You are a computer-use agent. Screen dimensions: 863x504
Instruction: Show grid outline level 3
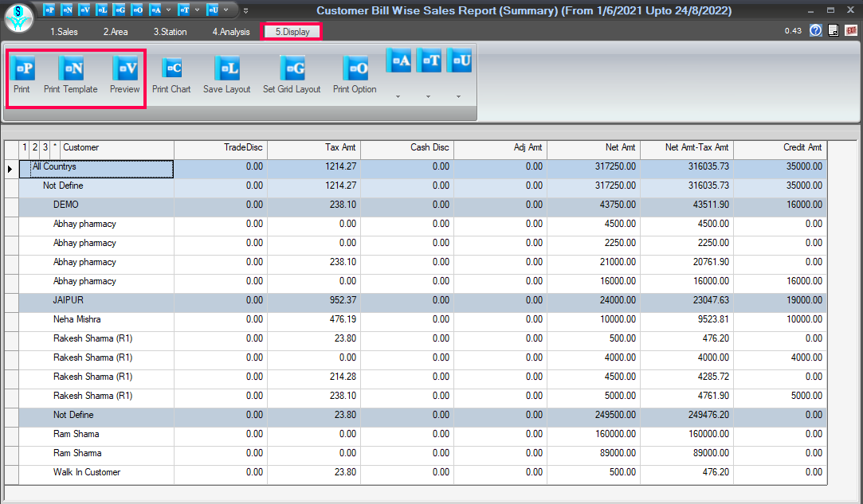pos(45,147)
